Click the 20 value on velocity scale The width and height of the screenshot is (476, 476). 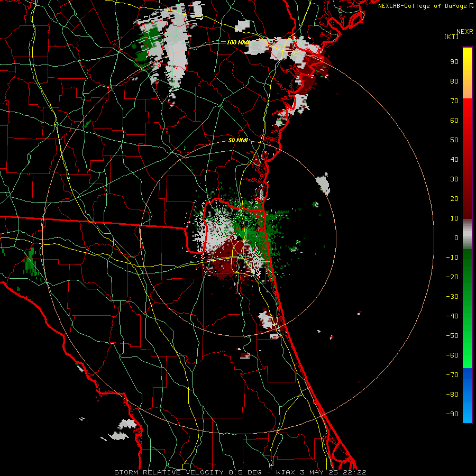(454, 199)
